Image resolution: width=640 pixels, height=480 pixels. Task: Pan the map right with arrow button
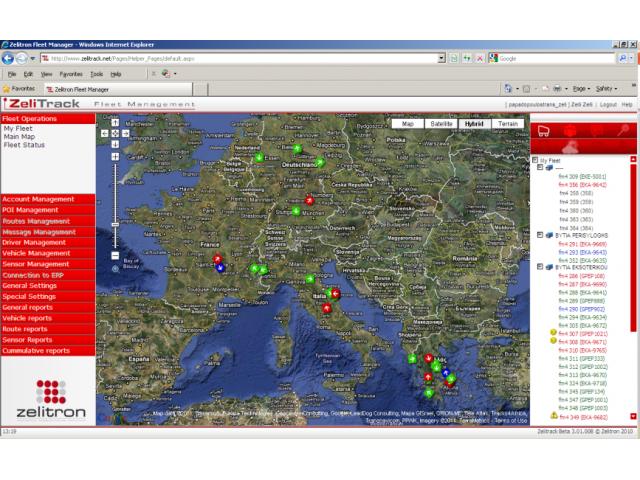point(126,133)
